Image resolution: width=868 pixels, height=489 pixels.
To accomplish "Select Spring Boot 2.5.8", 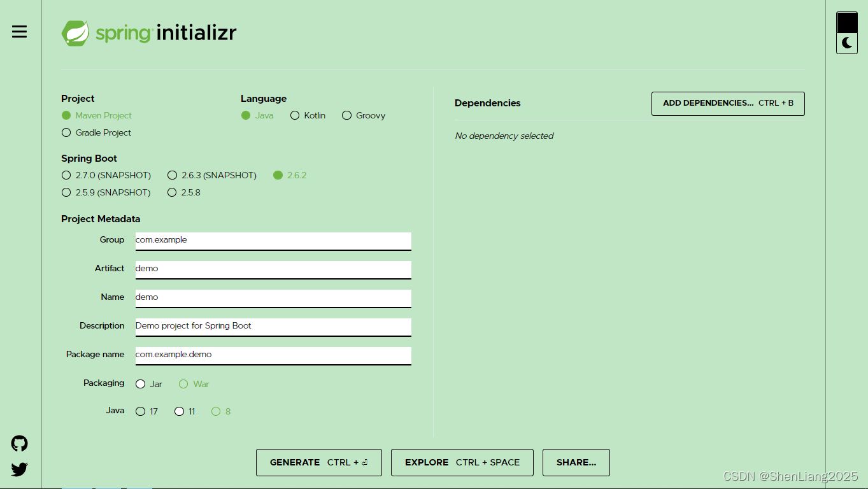I will tap(184, 192).
